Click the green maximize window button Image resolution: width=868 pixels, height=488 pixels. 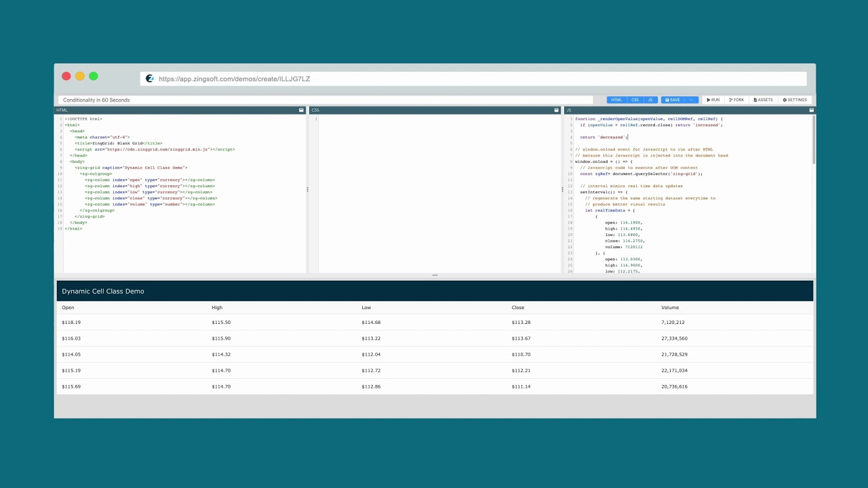pyautogui.click(x=94, y=76)
